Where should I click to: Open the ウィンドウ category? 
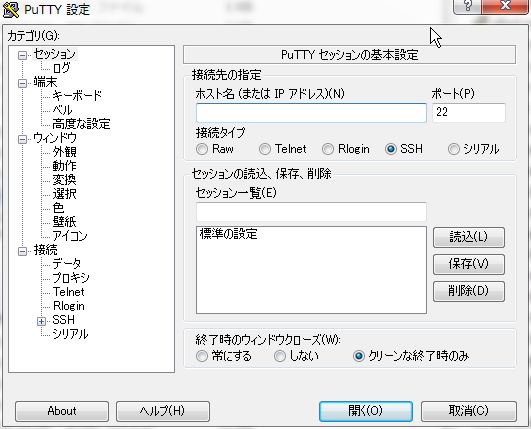coord(55,138)
